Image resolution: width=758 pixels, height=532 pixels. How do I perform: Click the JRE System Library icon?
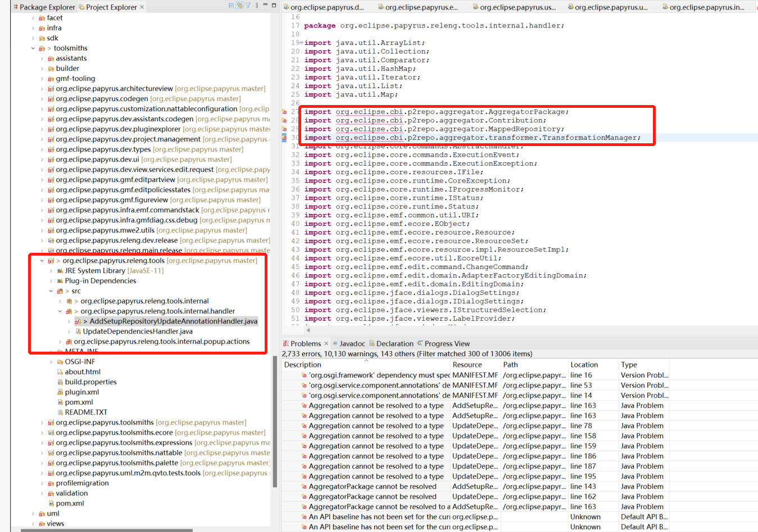pyautogui.click(x=60, y=271)
